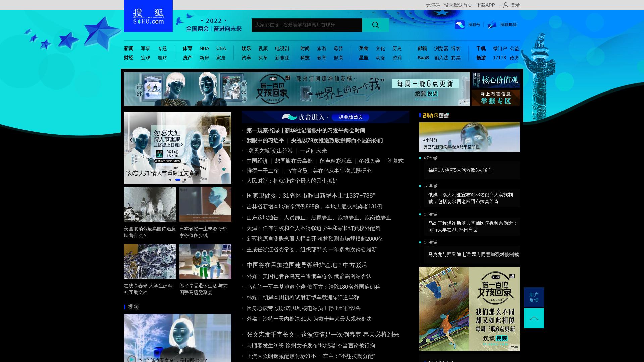Click the 经典版首页 button

[351, 117]
